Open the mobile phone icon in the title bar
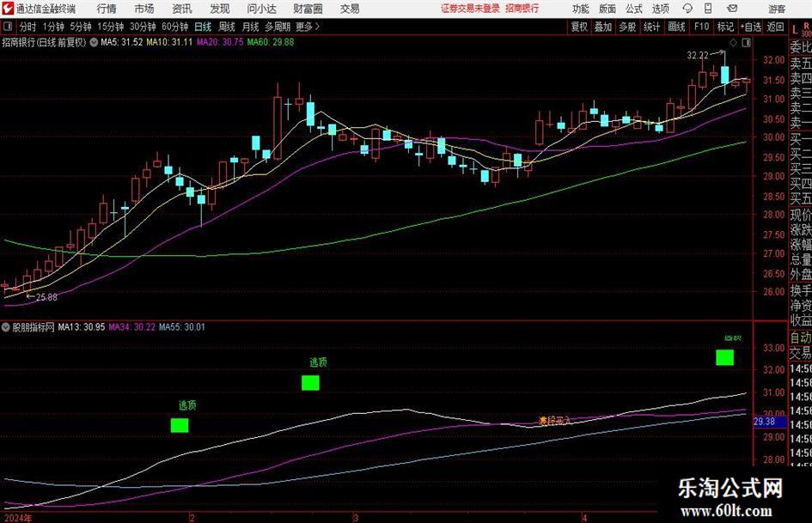 click(708, 9)
